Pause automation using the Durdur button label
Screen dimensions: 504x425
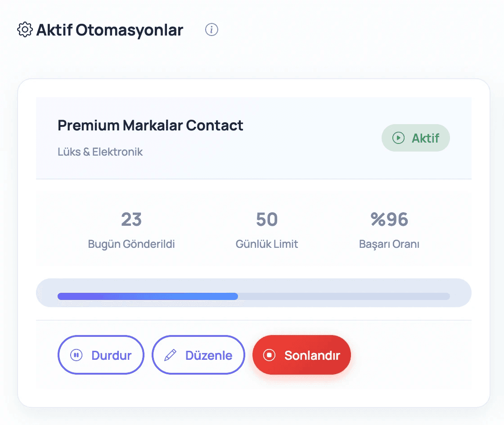[x=111, y=355]
